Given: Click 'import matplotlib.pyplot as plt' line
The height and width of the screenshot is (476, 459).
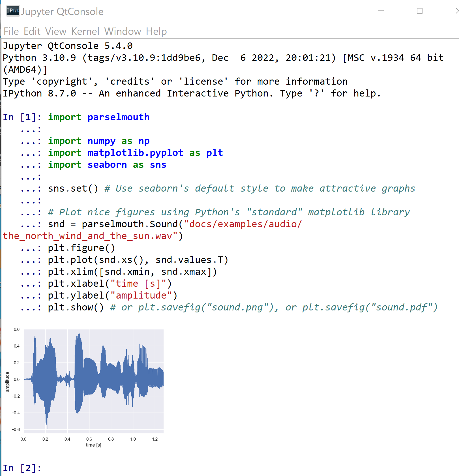Looking at the screenshot, I should click(x=135, y=153).
